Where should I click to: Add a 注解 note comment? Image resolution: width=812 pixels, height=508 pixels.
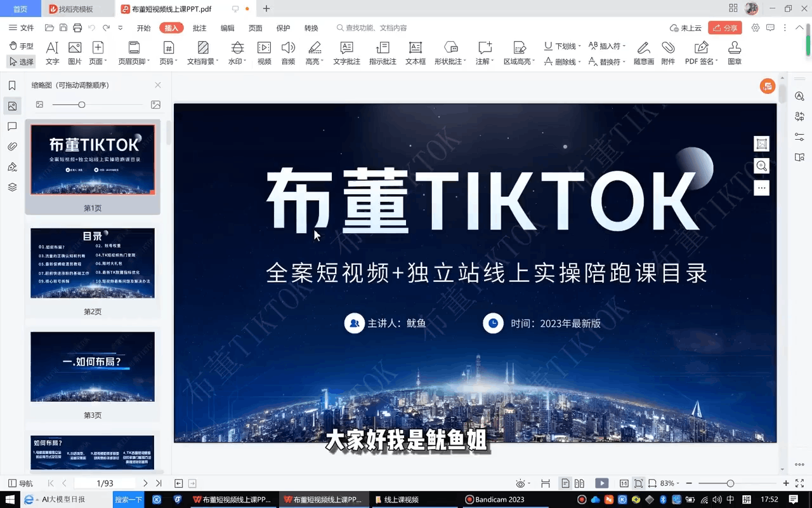point(485,53)
